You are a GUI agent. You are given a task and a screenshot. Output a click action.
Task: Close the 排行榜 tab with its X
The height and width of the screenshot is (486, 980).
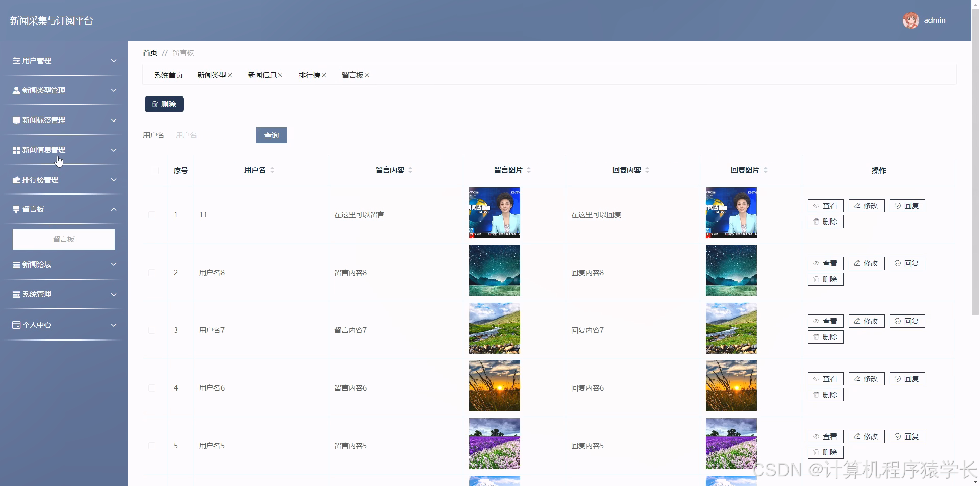pyautogui.click(x=324, y=75)
